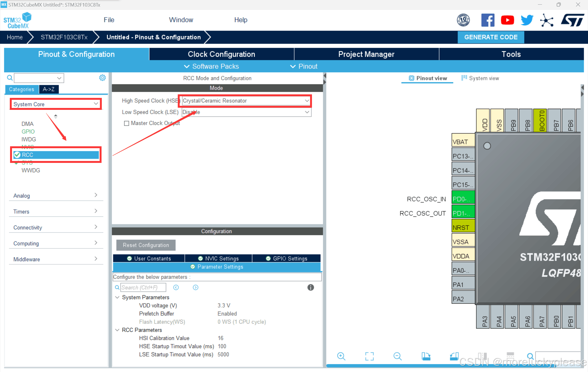Switch to Clock Configuration tab
This screenshot has height=372, width=588.
(221, 54)
